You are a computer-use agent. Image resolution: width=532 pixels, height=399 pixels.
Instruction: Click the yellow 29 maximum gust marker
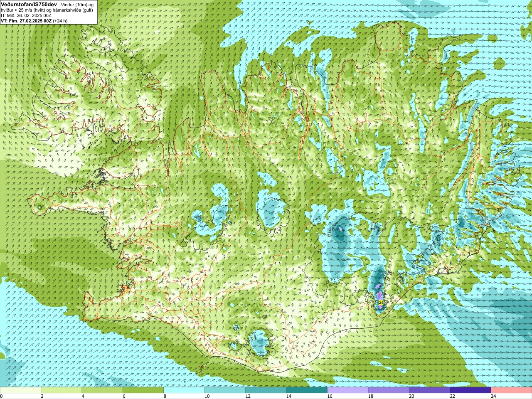(x=381, y=303)
